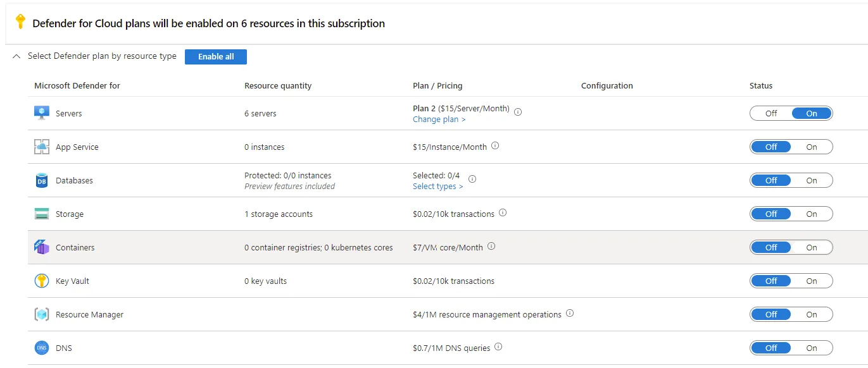Open info icon beside $7/VM core/Month

click(491, 247)
